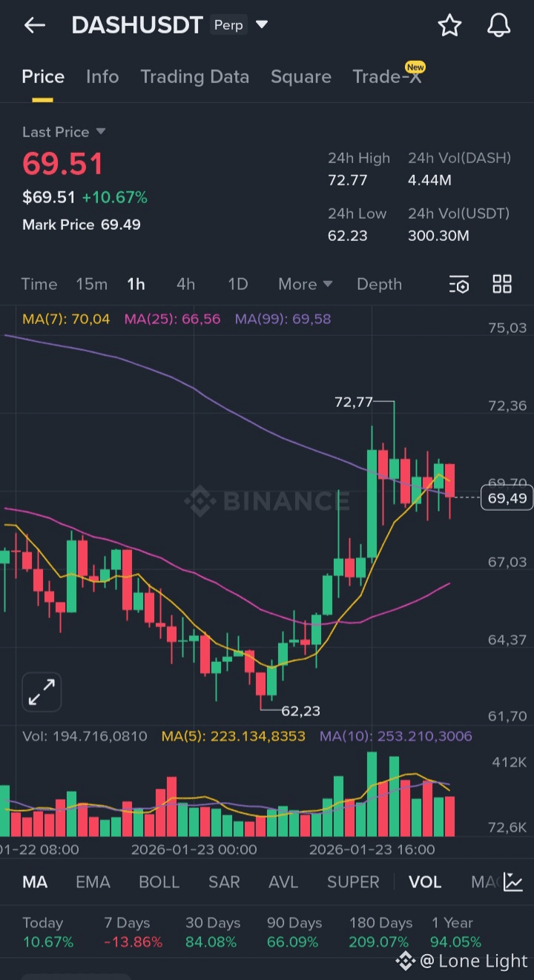This screenshot has height=980, width=534.
Task: Open the chart layout grid icon
Action: click(x=502, y=284)
